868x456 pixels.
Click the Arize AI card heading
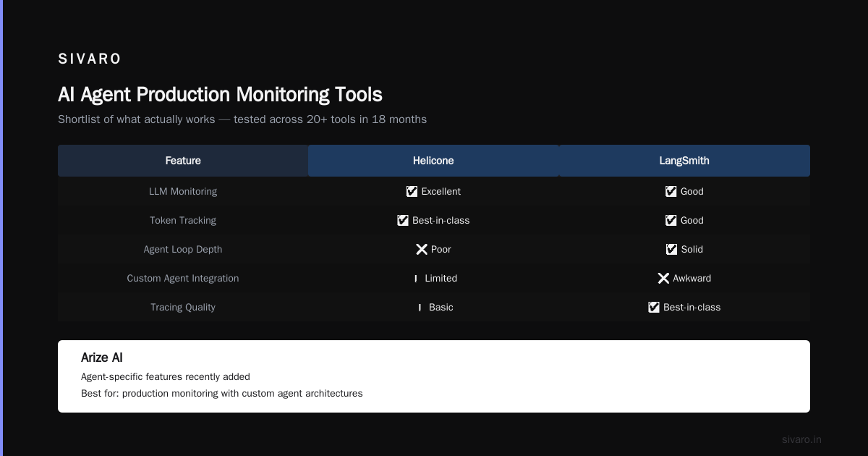(x=102, y=358)
